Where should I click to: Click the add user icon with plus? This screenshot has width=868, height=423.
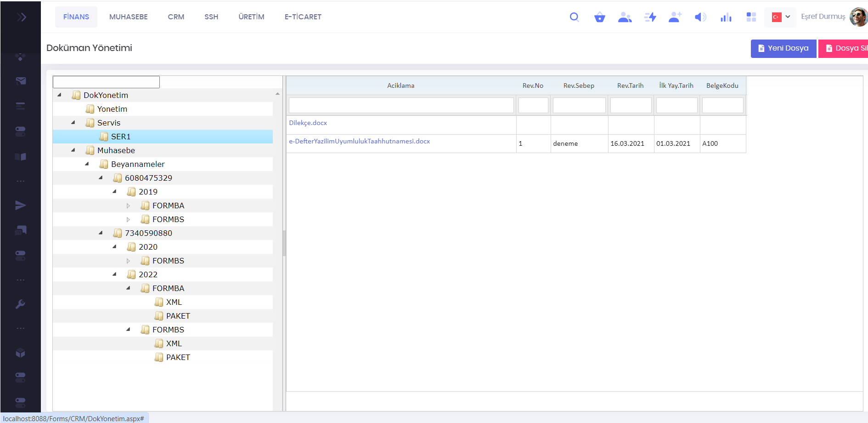675,17
